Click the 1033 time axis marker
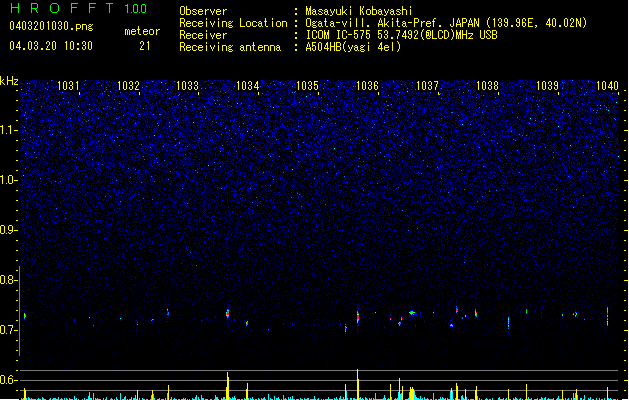 click(188, 86)
